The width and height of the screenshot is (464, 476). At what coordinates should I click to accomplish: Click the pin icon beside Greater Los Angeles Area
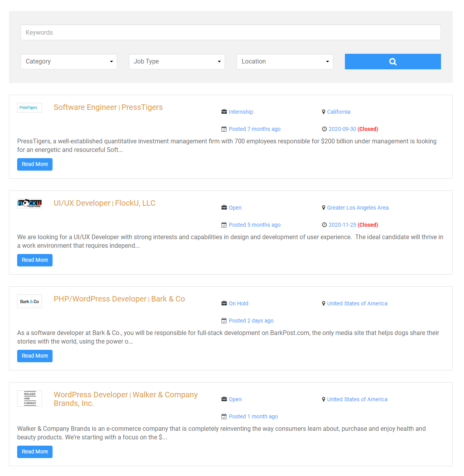coord(323,208)
